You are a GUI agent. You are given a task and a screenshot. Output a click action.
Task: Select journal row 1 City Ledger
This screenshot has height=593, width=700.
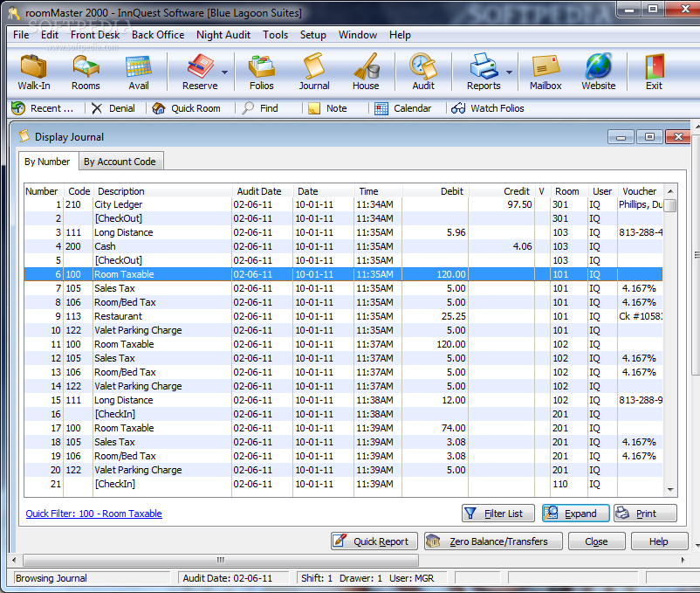[343, 204]
